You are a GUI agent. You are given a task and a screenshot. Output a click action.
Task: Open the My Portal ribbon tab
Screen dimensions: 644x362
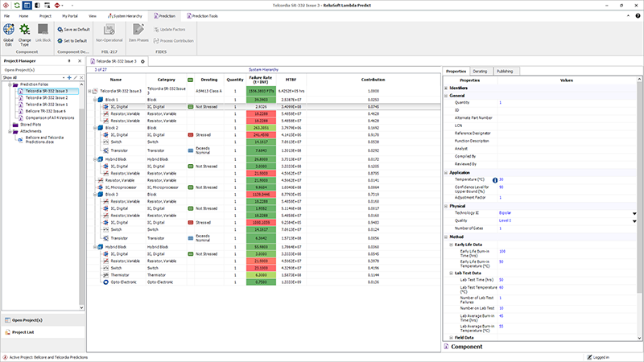coord(70,16)
